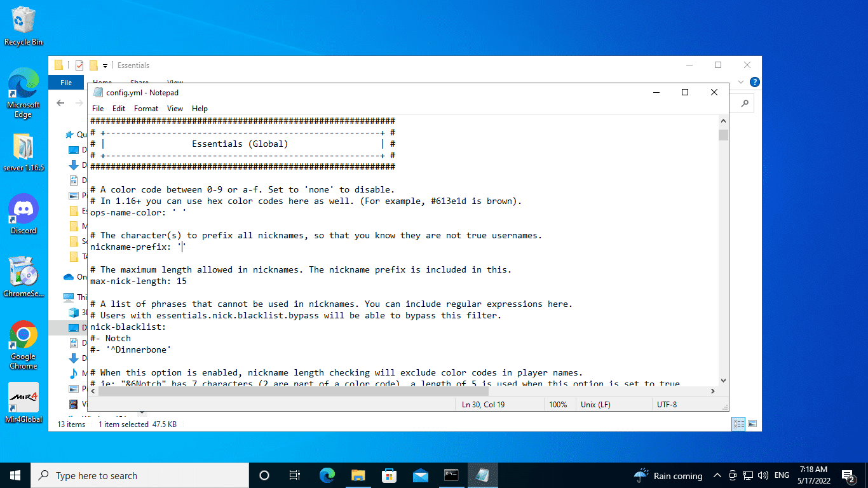Screen dimensions: 868x488
Task: Launch Microsoft Edge from the taskbar
Action: tap(327, 475)
